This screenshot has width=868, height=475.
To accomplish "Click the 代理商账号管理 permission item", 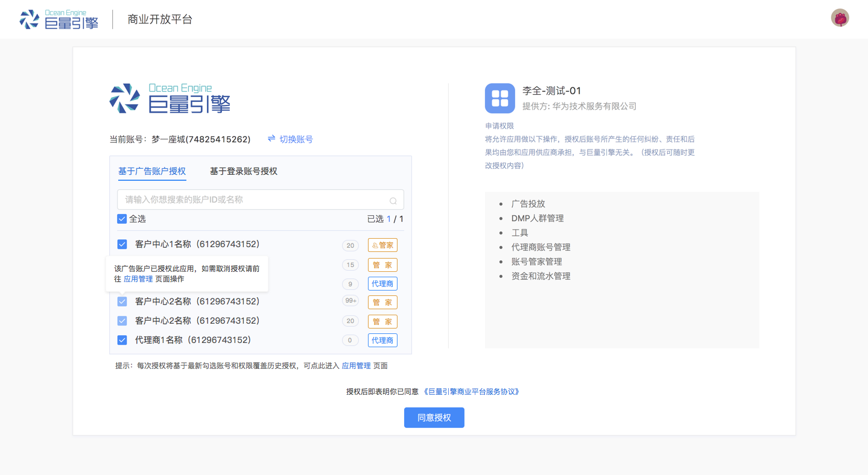I will coord(541,247).
